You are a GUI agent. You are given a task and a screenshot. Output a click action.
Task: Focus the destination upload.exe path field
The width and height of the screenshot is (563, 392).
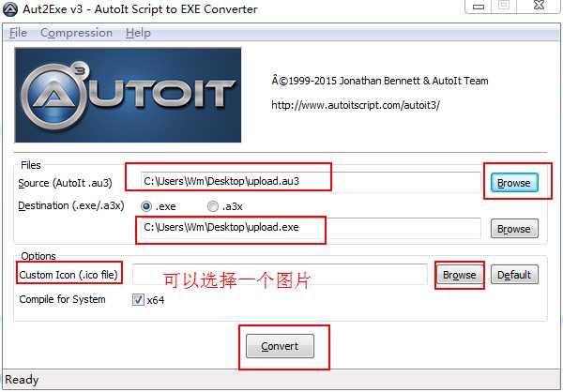(311, 228)
